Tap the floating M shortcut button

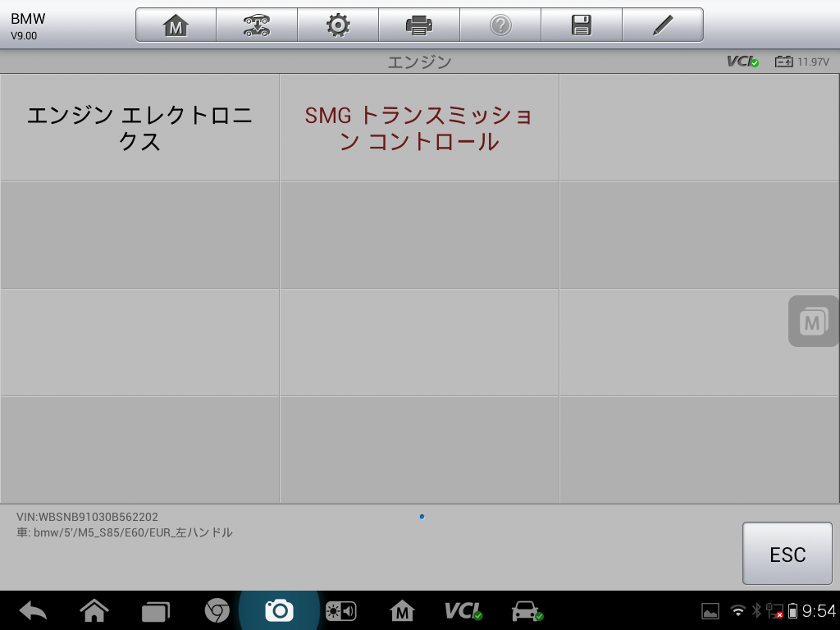point(813,321)
